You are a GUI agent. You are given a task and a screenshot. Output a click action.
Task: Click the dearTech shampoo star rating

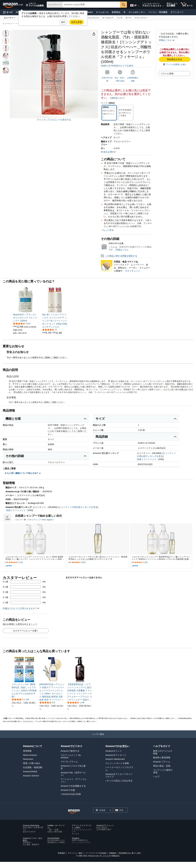[19, 323]
